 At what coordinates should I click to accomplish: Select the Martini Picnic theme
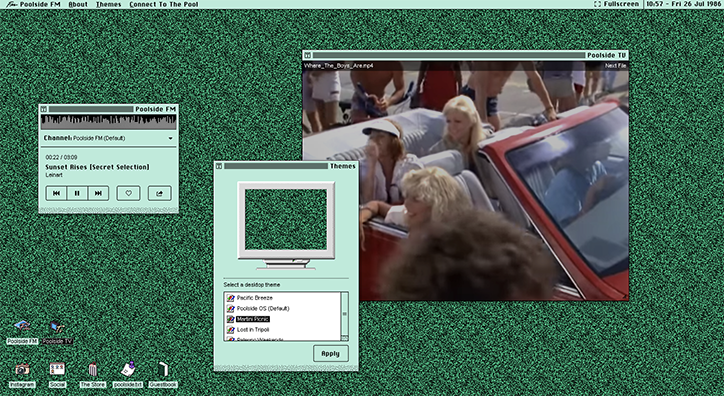pos(253,319)
